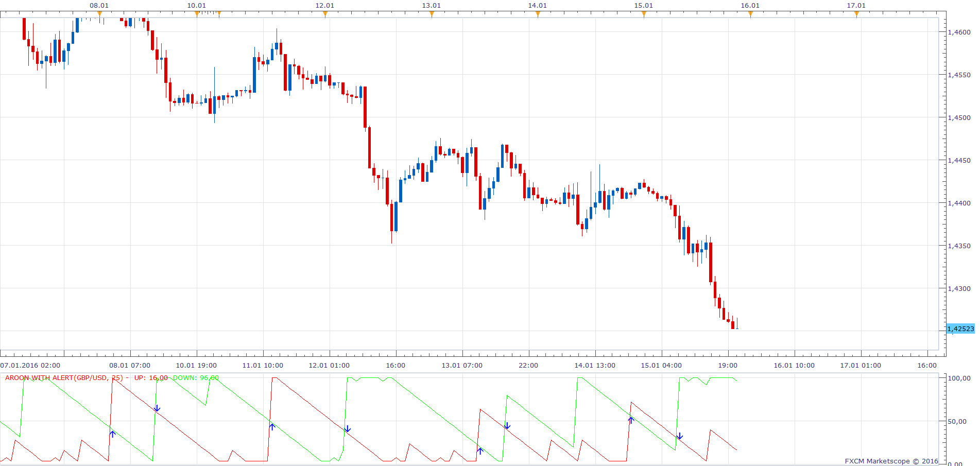This screenshot has height=466, width=980.
Task: Click the AROON WITH ALERT(GBP/USD, 25) label
Action: (x=64, y=378)
